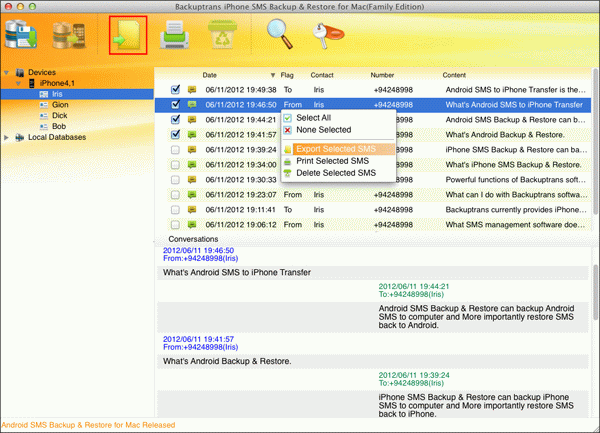The height and width of the screenshot is (433, 600).
Task: Click the Number column header
Action: click(382, 75)
